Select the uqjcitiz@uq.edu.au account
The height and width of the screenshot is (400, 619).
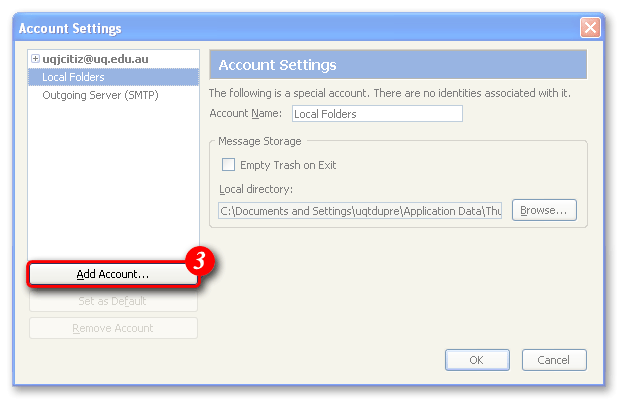[95, 59]
